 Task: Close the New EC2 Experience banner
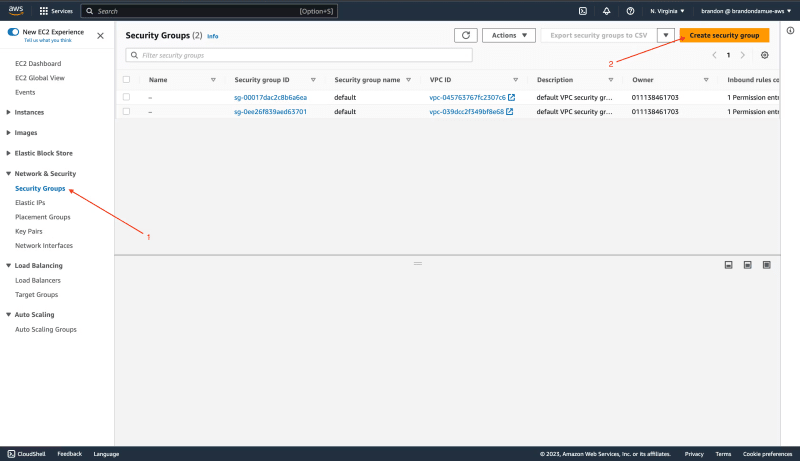coord(101,36)
